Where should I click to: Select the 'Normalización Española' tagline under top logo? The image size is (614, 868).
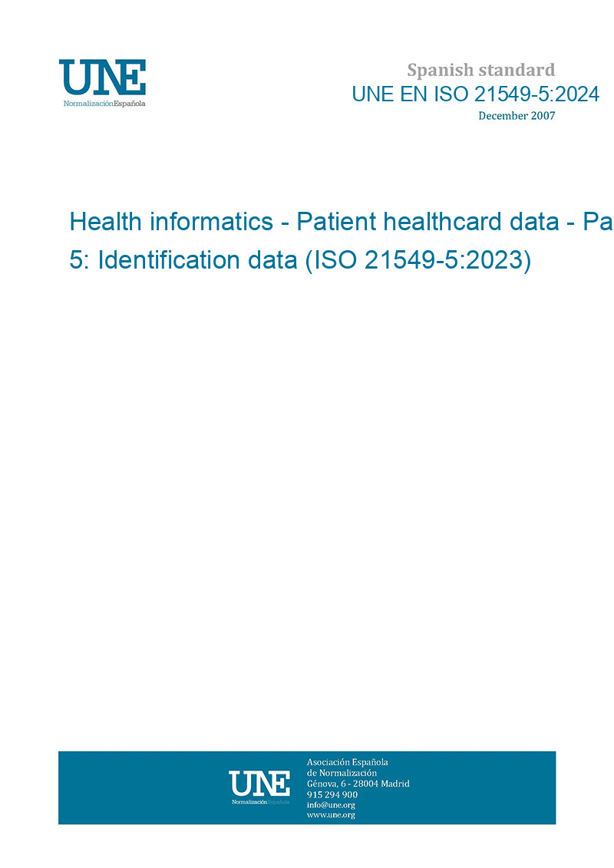[104, 104]
